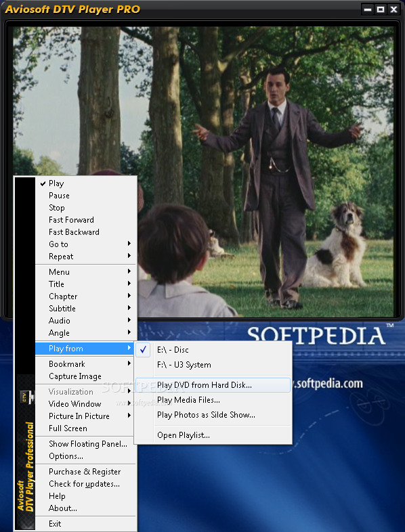Choose Fast Backward menu entry
Viewport: 405px width, 532px height.
(x=85, y=232)
